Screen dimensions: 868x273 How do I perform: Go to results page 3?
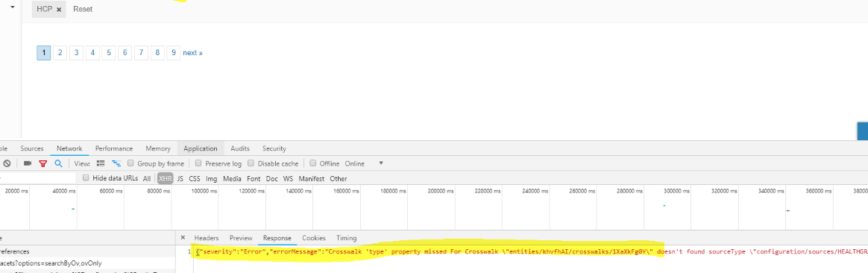[x=76, y=53]
